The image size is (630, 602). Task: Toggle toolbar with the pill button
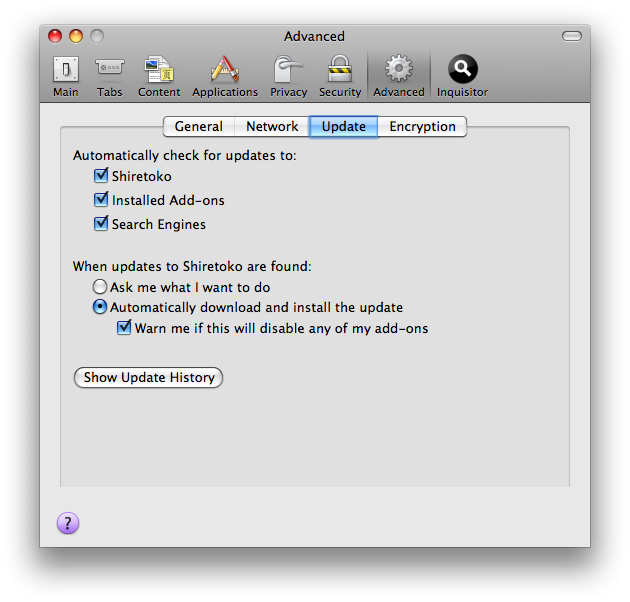tap(572, 36)
